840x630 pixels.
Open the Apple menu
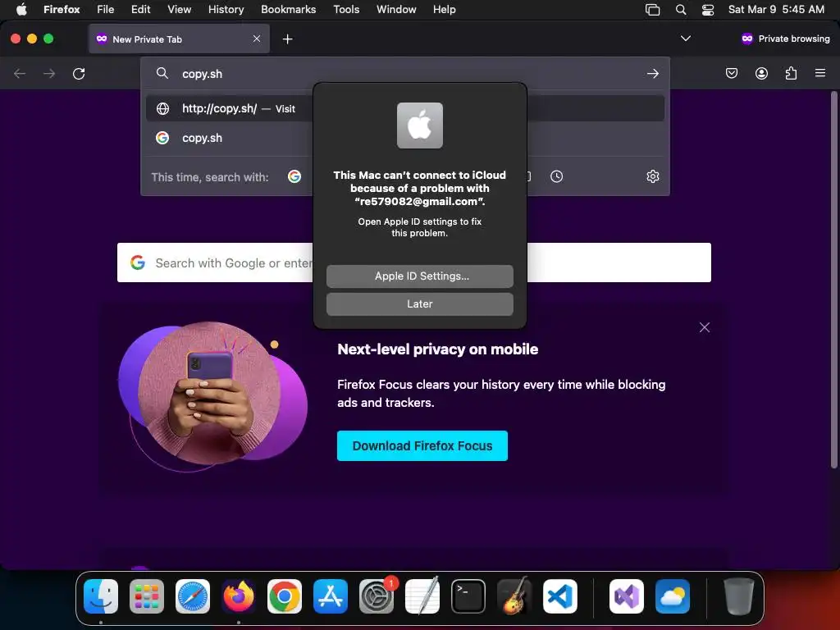point(21,9)
